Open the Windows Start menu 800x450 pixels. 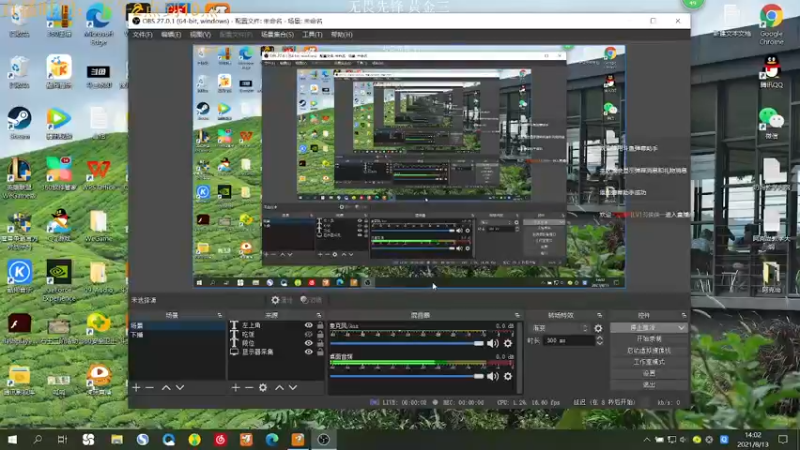pos(12,439)
